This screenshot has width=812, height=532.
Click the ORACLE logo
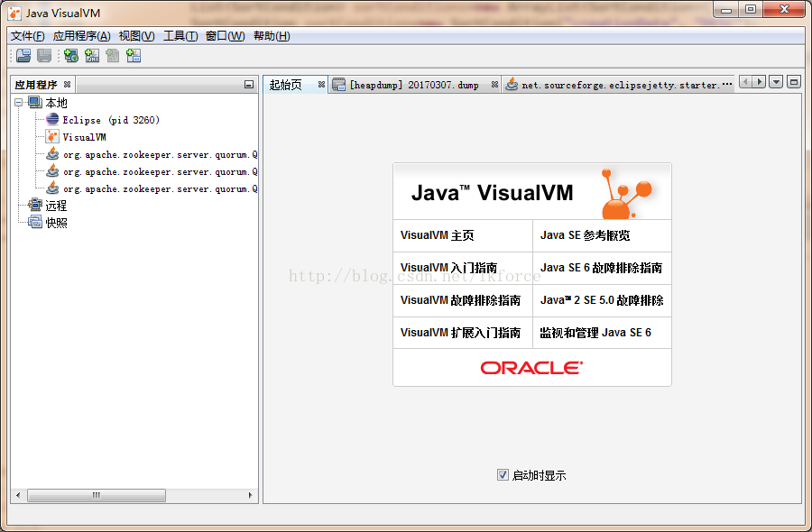pos(531,367)
